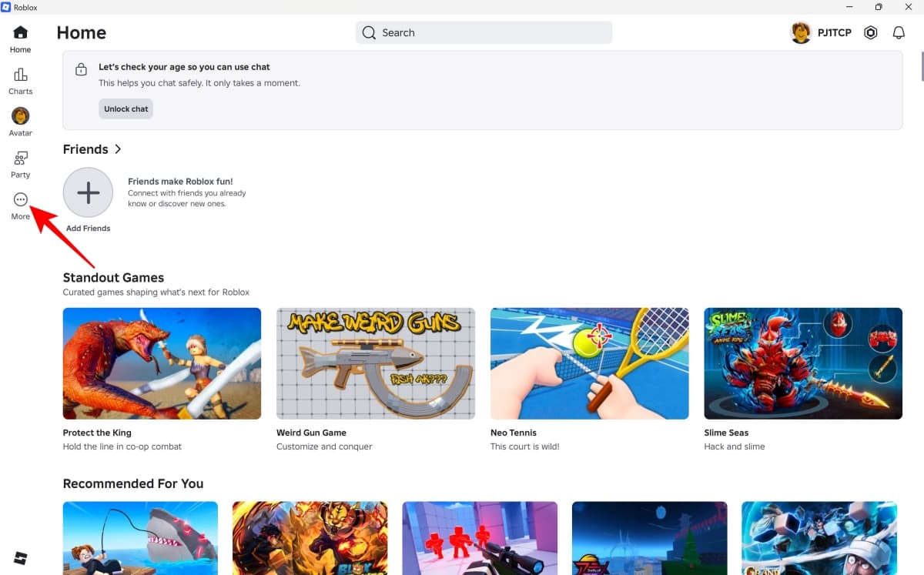Click the Friends heading link

[85, 149]
